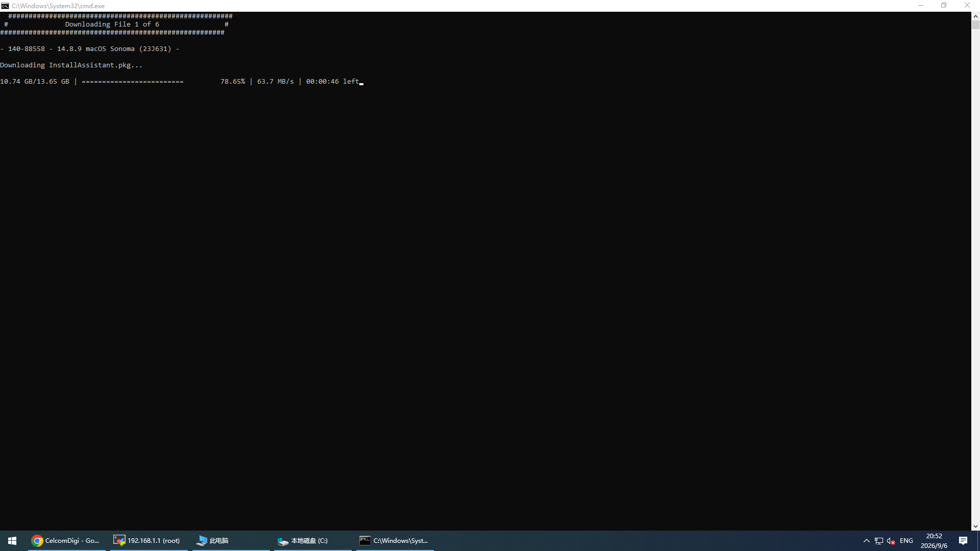The height and width of the screenshot is (551, 980).
Task: Switch to CelcomDigi Chrome window
Action: (66, 541)
